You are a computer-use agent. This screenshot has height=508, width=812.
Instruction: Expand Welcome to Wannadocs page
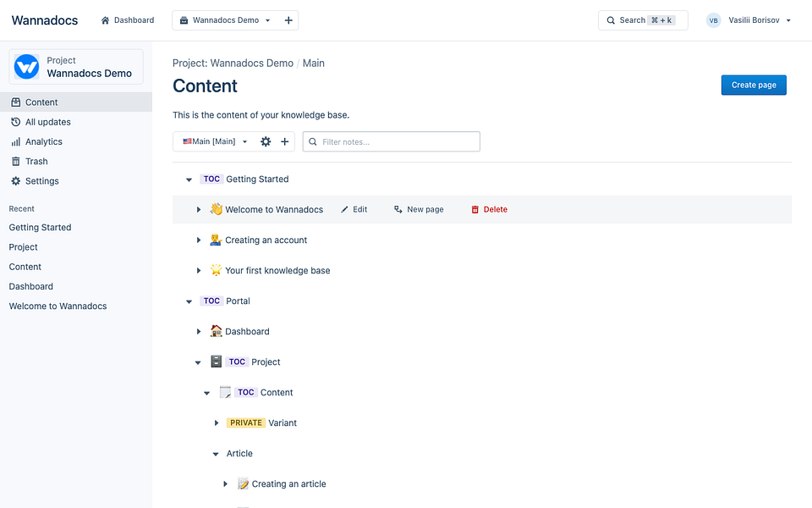pos(198,209)
